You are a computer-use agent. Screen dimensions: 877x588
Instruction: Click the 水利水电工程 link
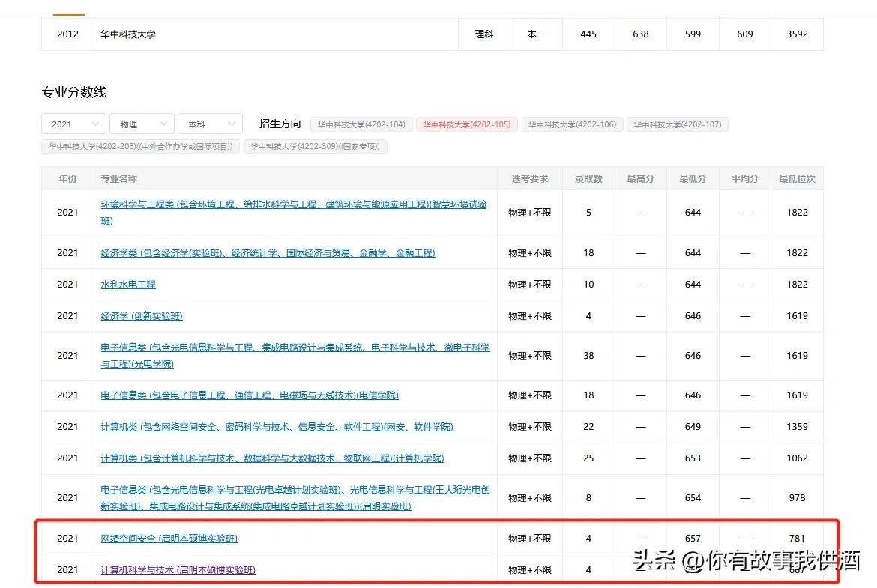click(x=128, y=285)
